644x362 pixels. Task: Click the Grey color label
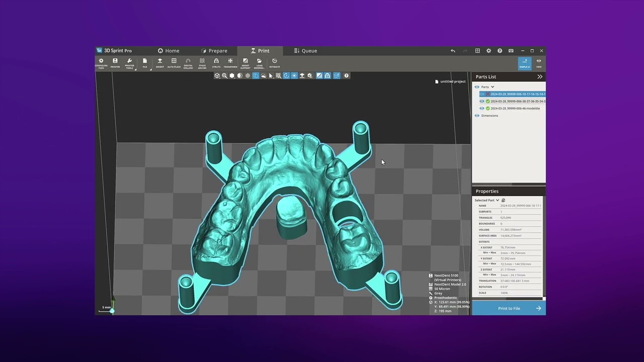tap(438, 293)
